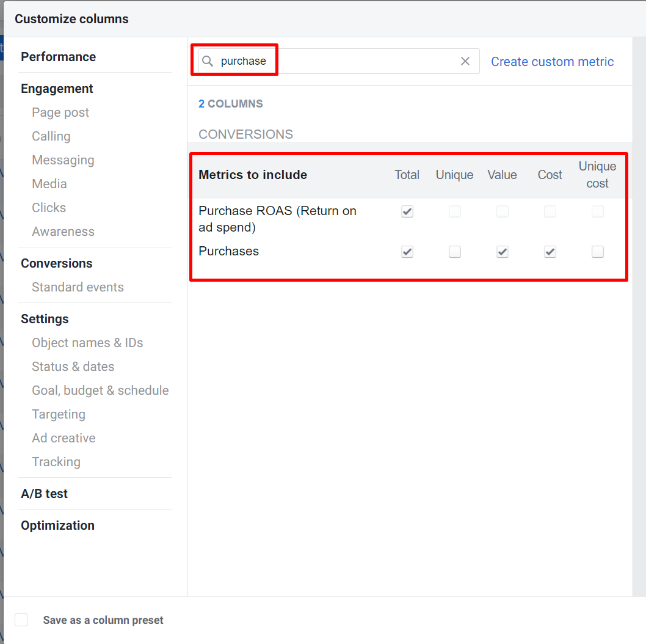646x644 pixels.
Task: Enable Purchases Unique cost checkbox
Action: coord(598,252)
